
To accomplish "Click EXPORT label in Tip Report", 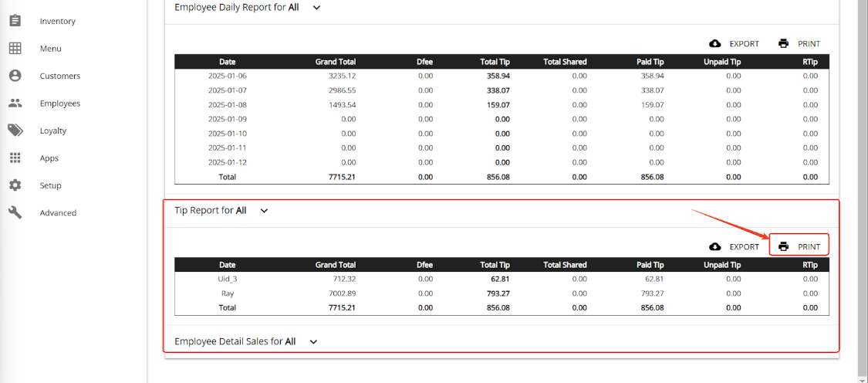I will 744,246.
